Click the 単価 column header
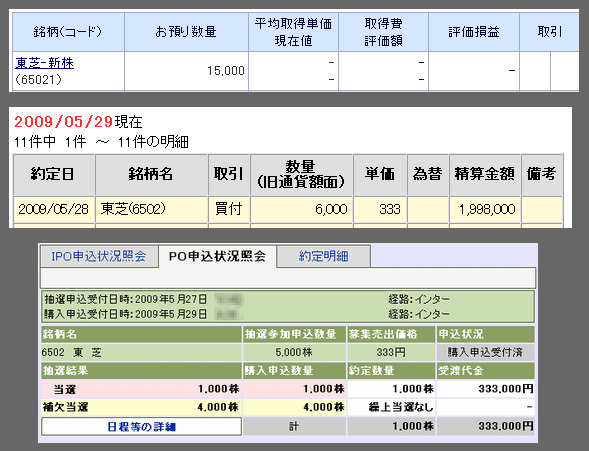This screenshot has height=451, width=589. [380, 175]
